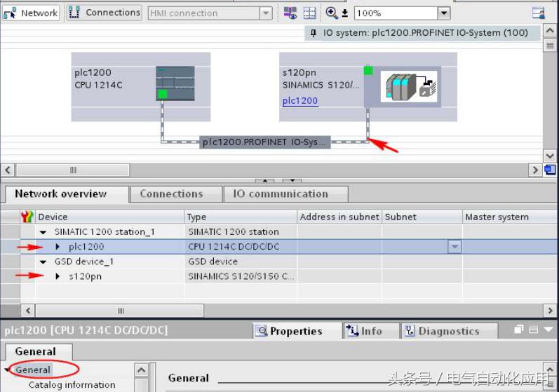This screenshot has width=559, height=392.
Task: Click the zoom magnifier icon
Action: 332,13
